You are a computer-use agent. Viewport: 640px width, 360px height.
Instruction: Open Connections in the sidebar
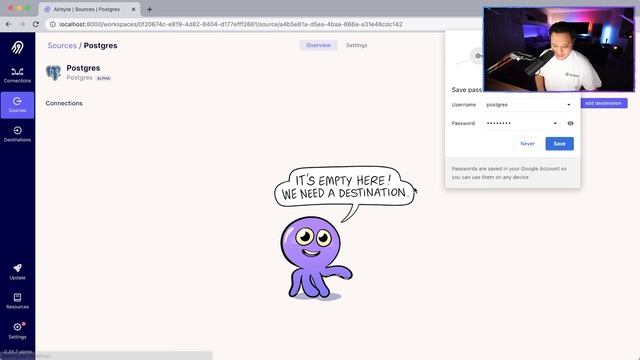[17, 75]
